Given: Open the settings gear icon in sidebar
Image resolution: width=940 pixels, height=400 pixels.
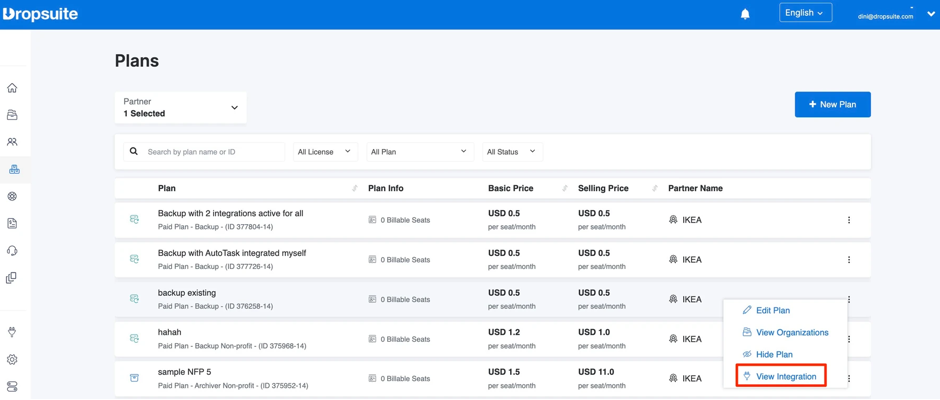Looking at the screenshot, I should pos(13,359).
